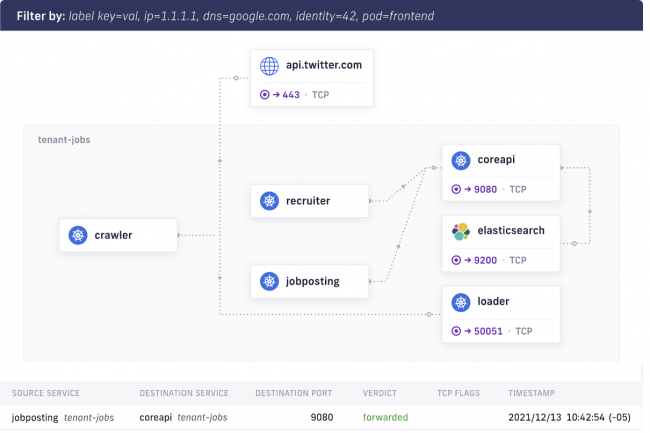
Task: Click the Destination Service column header
Action: click(x=184, y=393)
